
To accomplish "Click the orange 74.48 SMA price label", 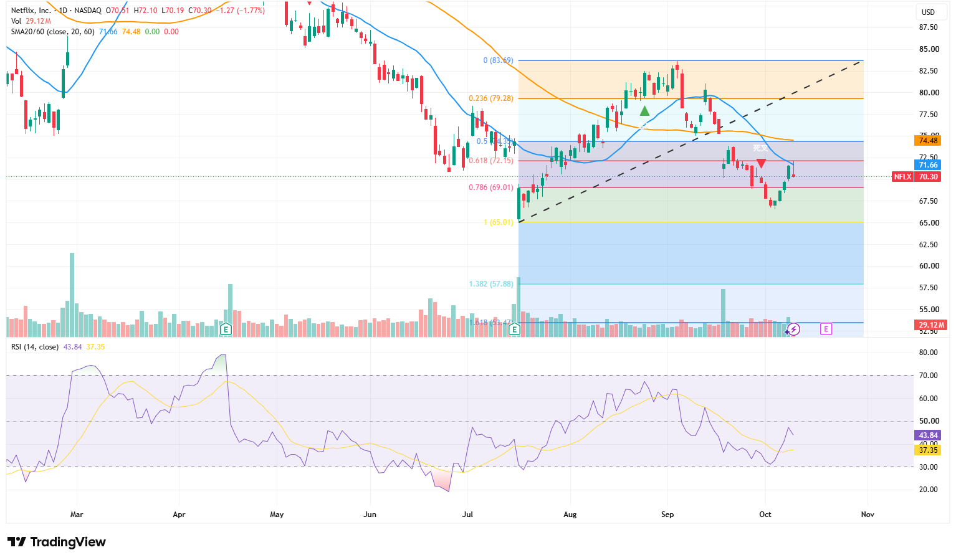I will [928, 141].
